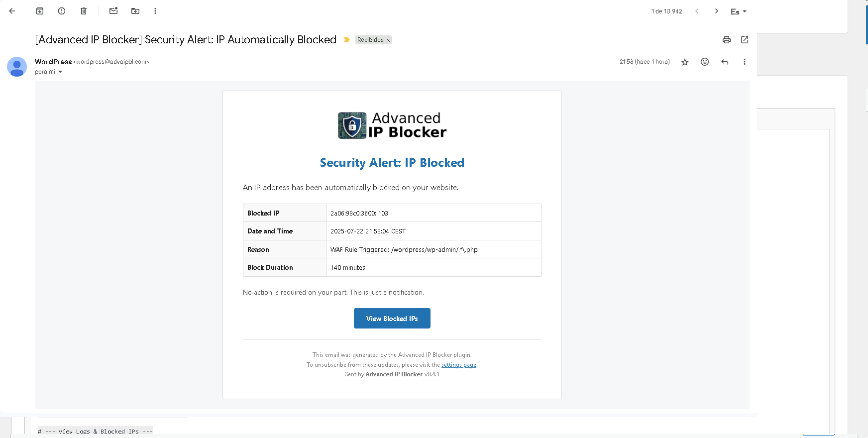Expand recipient details next to 'para mí'

[60, 72]
